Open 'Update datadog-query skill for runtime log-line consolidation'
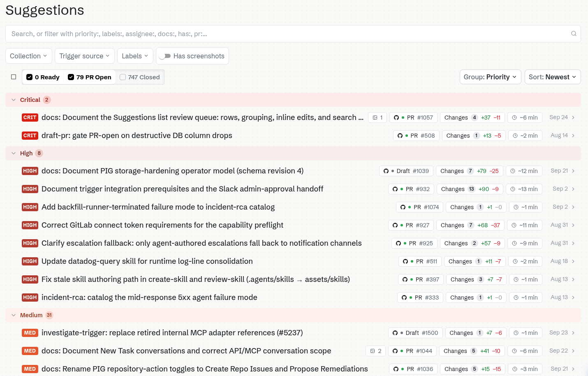Image resolution: width=588 pixels, height=376 pixels. tap(147, 261)
